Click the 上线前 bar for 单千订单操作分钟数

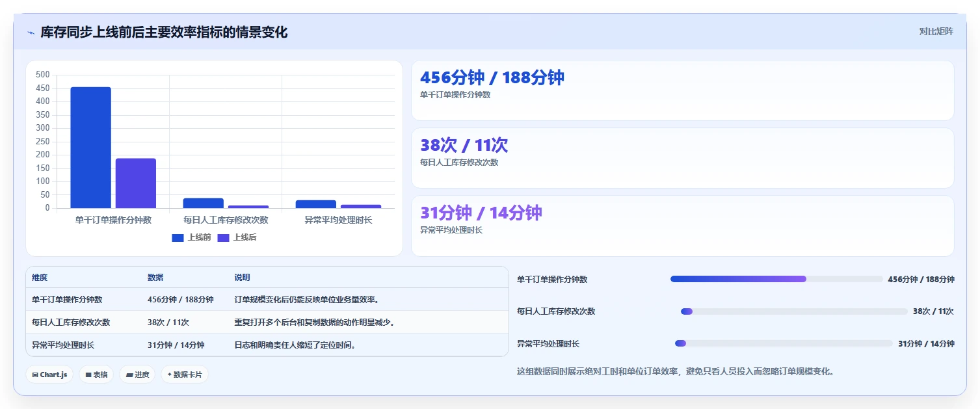point(90,148)
